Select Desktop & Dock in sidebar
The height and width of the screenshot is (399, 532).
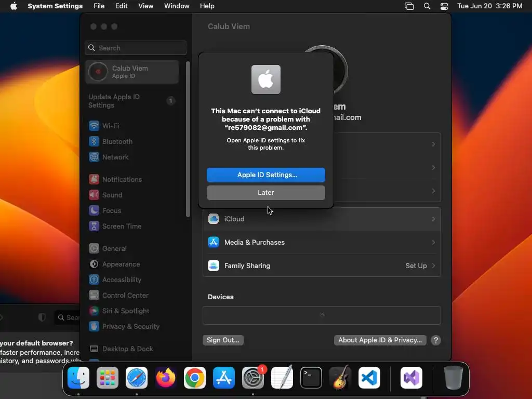coord(121,349)
